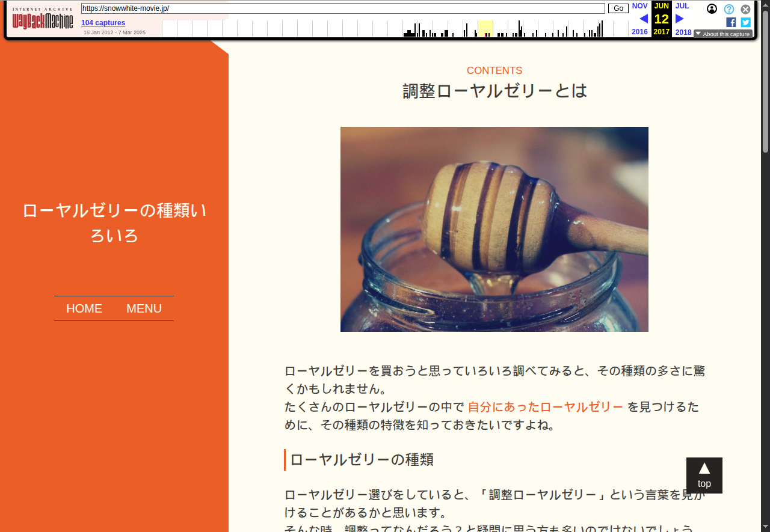The height and width of the screenshot is (532, 770).
Task: Open Wayback Machine help icon
Action: coord(728,9)
